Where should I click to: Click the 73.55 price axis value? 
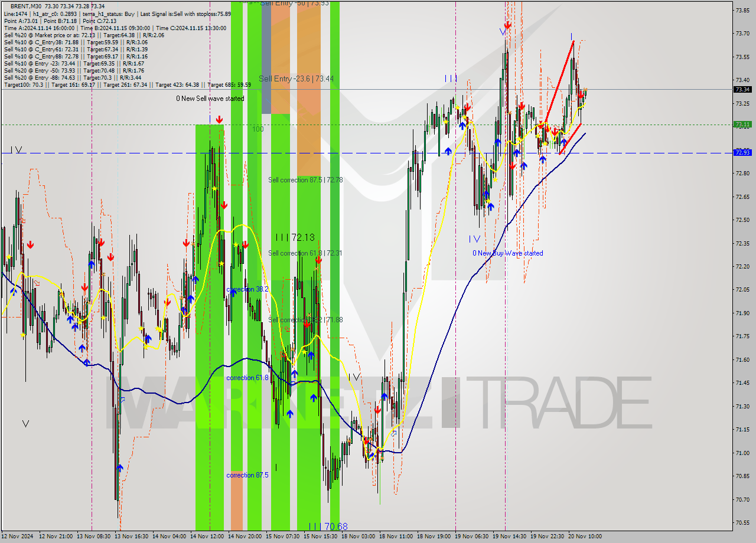pyautogui.click(x=742, y=57)
